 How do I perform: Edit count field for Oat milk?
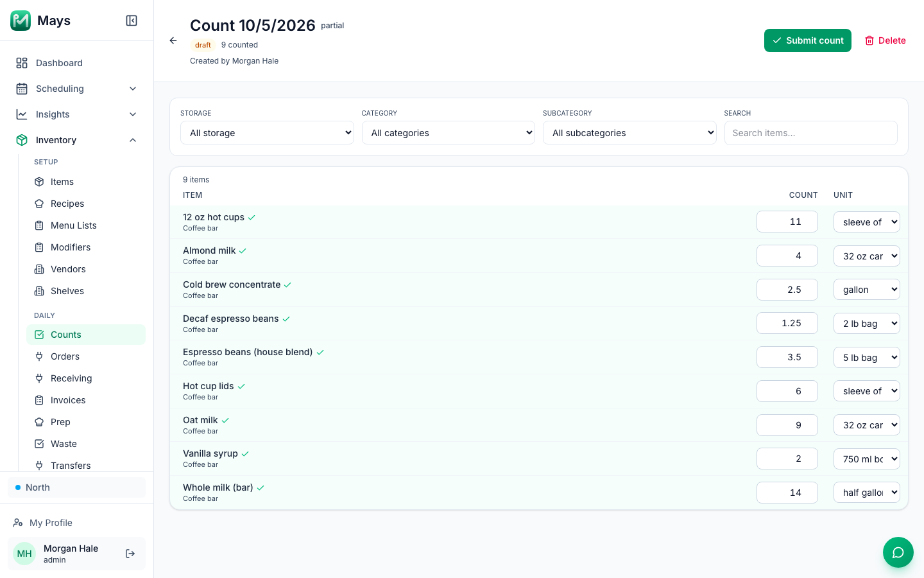[787, 425]
